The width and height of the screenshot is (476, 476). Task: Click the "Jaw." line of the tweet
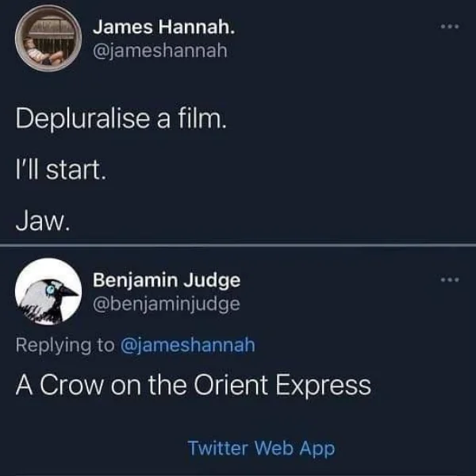click(x=43, y=221)
